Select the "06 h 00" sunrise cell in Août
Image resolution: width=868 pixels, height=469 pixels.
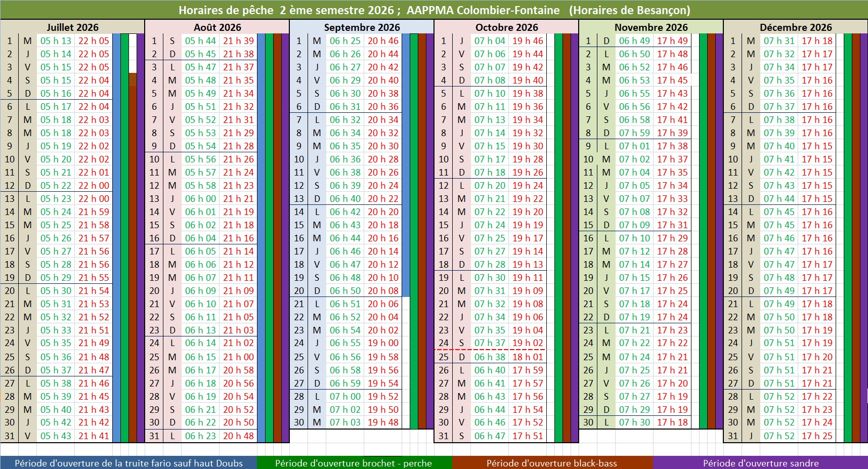[x=200, y=199]
